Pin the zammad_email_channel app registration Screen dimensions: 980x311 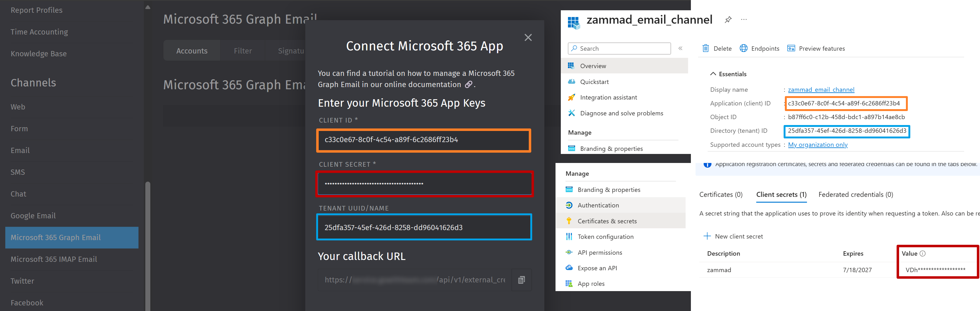tap(728, 20)
